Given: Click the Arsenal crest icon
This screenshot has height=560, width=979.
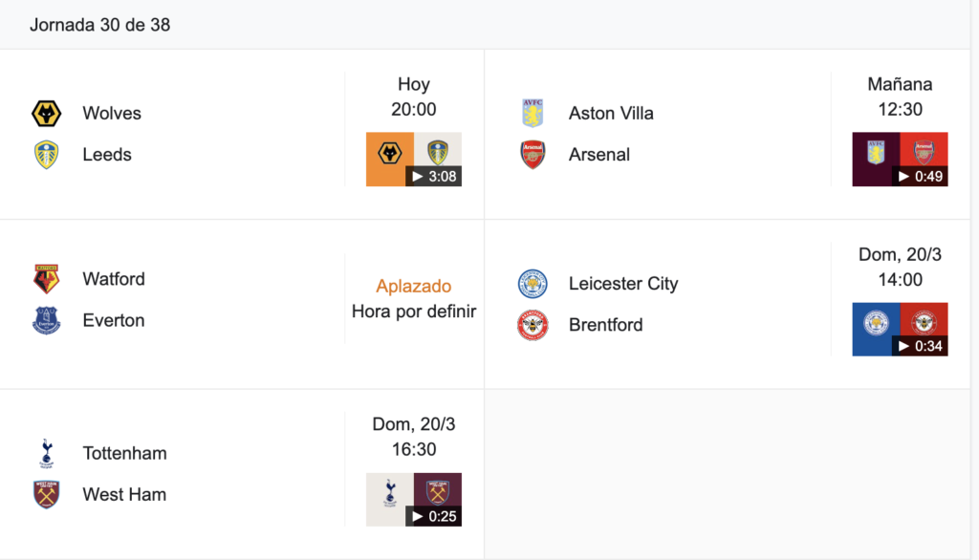Looking at the screenshot, I should tap(533, 155).
